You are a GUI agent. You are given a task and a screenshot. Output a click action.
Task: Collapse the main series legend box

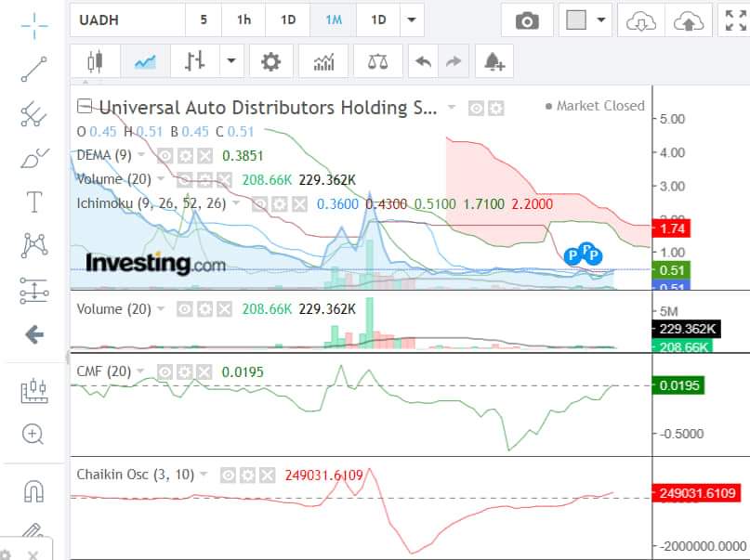(x=85, y=106)
